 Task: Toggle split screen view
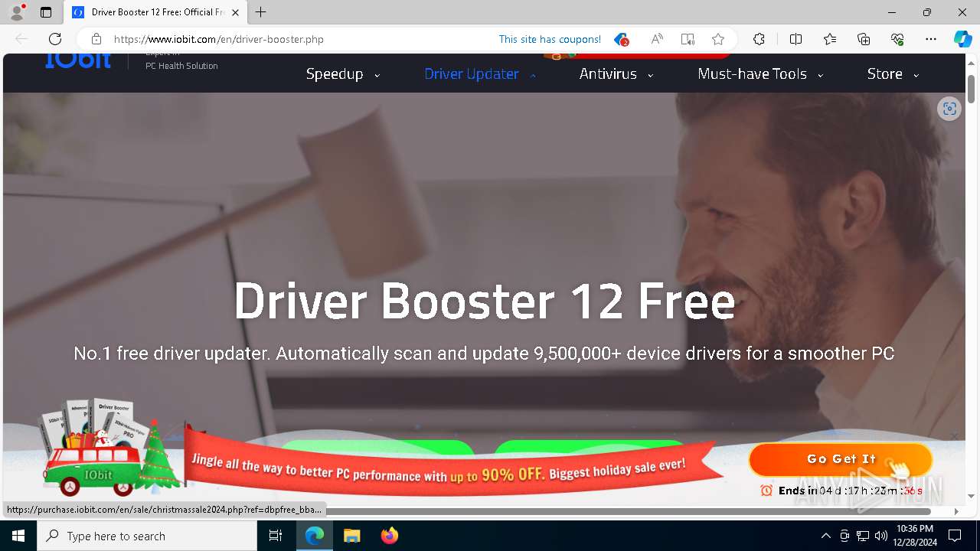point(795,39)
